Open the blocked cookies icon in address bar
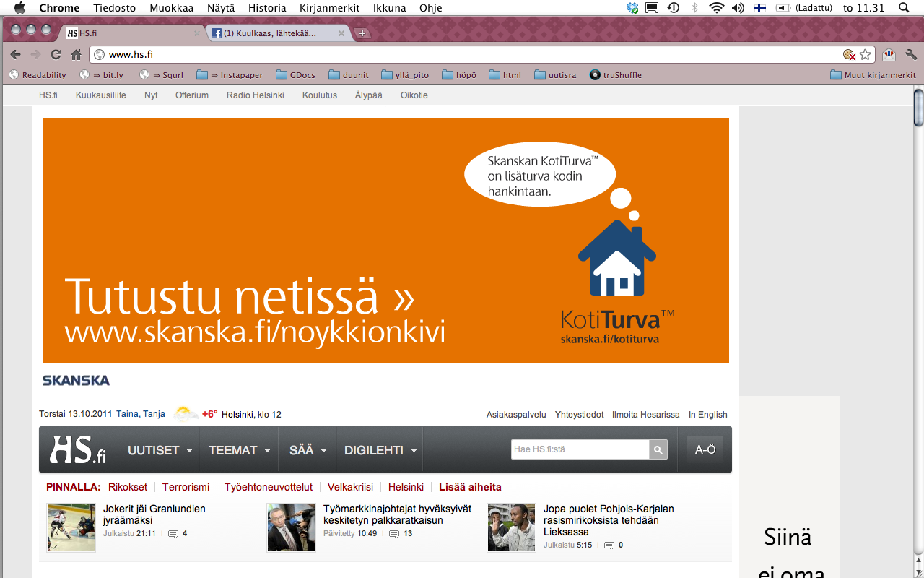This screenshot has height=578, width=924. coord(849,54)
